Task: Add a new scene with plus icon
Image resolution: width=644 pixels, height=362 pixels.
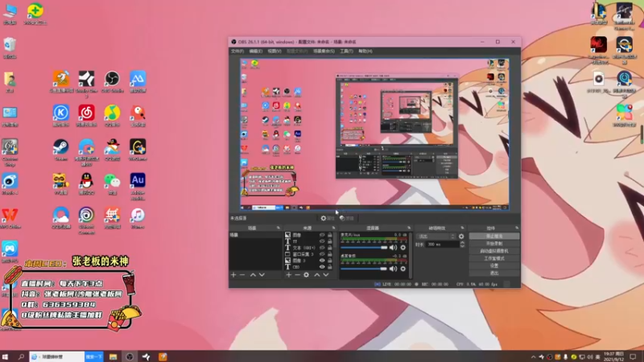Action: coord(233,274)
